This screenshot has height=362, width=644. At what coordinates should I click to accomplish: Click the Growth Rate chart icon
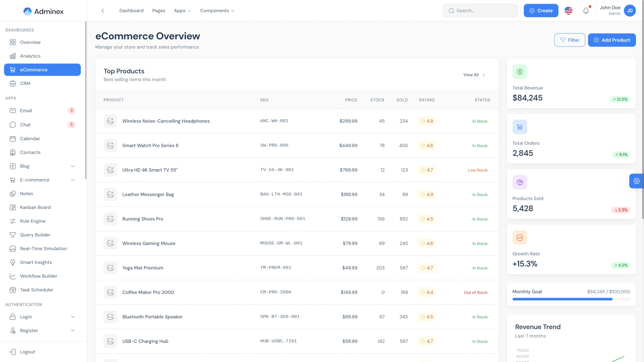pyautogui.click(x=520, y=238)
